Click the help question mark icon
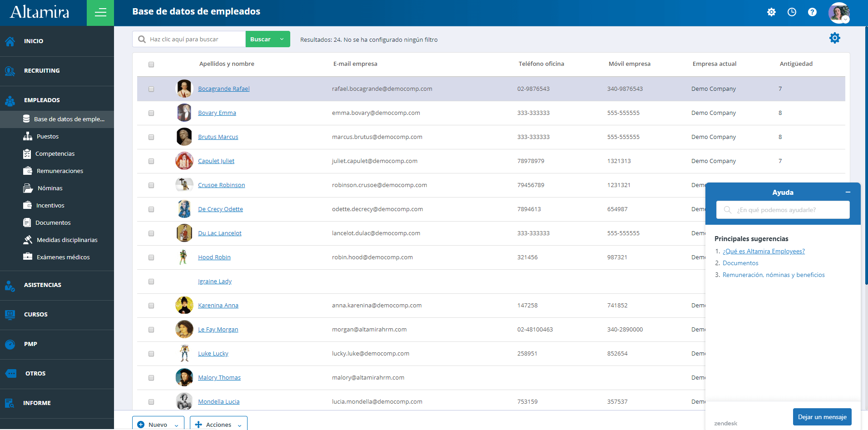Image resolution: width=868 pixels, height=430 pixels. [812, 12]
